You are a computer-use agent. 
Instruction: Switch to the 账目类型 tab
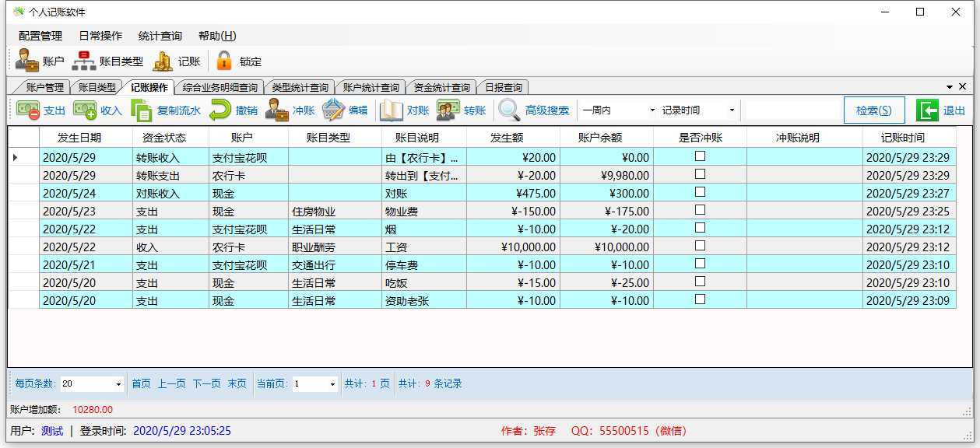click(x=97, y=88)
